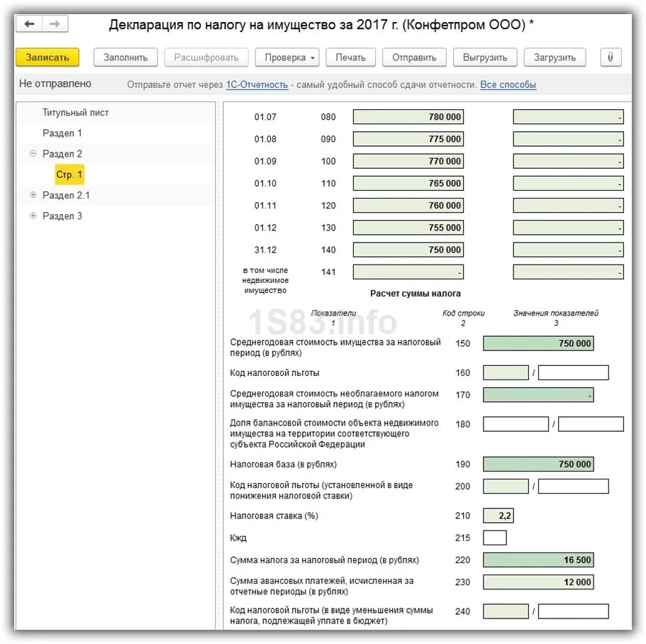Click the Печать button
Image resolution: width=646 pixels, height=644 pixels.
[x=350, y=57]
